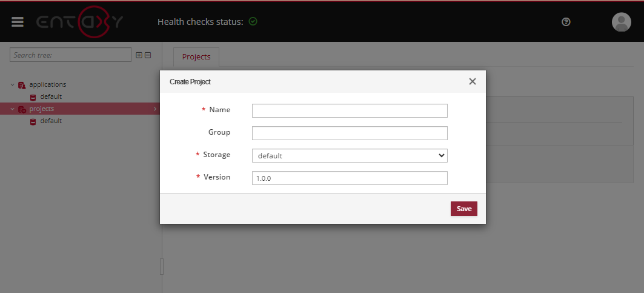Click the project Name input field
Image resolution: width=644 pixels, height=293 pixels.
tap(349, 110)
